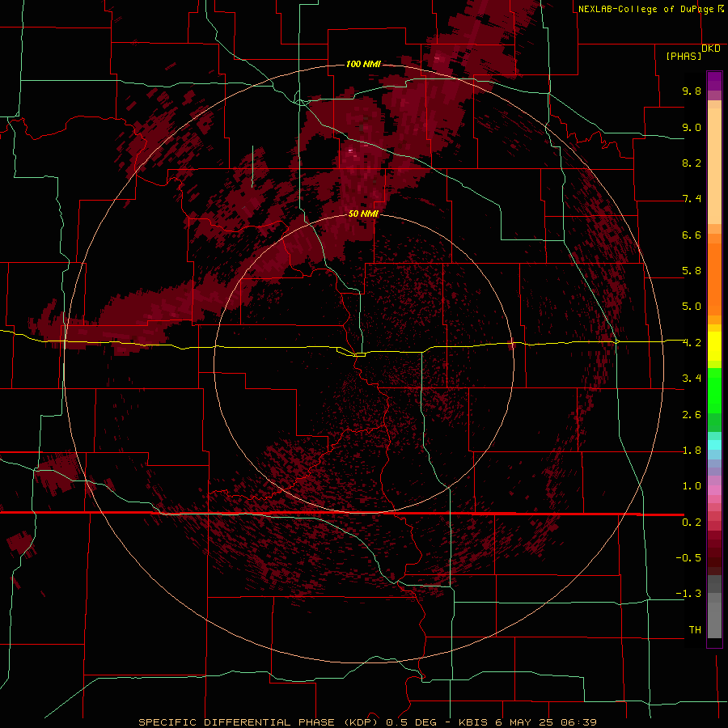Click the 6.6 scale value

pyautogui.click(x=692, y=235)
